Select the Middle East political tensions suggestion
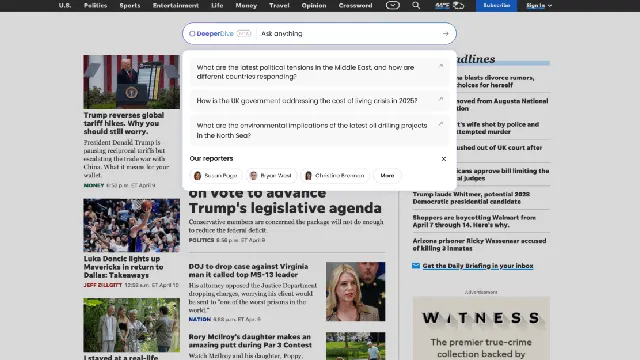This screenshot has height=360, width=640. [319, 72]
